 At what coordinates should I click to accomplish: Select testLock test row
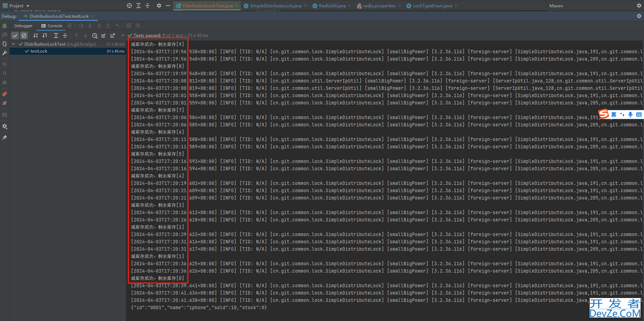(68, 51)
